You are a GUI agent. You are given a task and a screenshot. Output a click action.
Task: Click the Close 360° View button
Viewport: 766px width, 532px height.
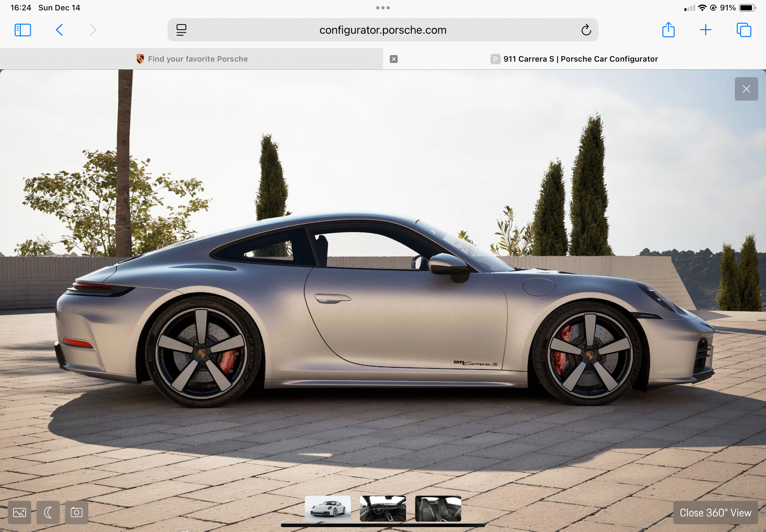click(x=715, y=513)
